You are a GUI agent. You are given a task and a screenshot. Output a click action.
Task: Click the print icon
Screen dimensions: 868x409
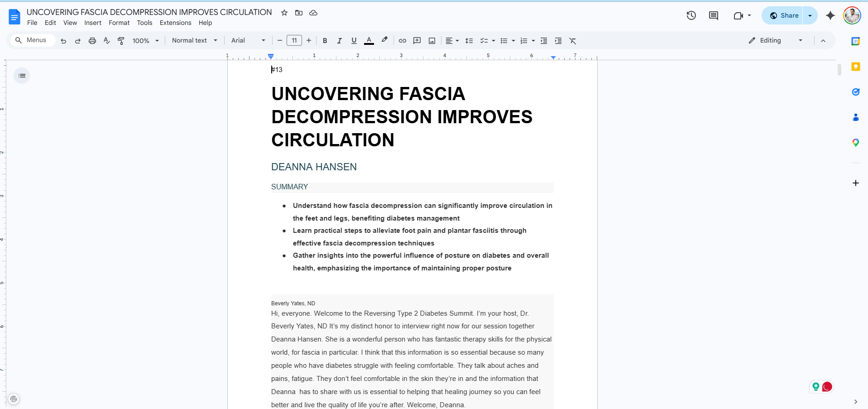92,41
